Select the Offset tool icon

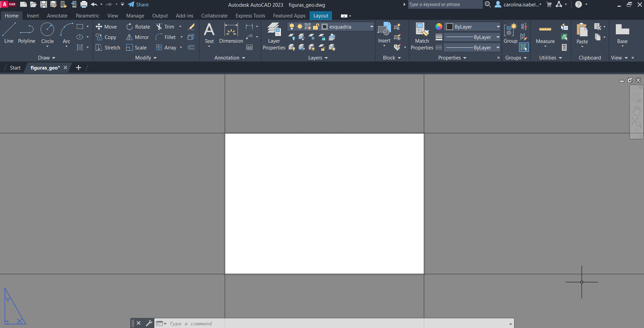tap(191, 47)
